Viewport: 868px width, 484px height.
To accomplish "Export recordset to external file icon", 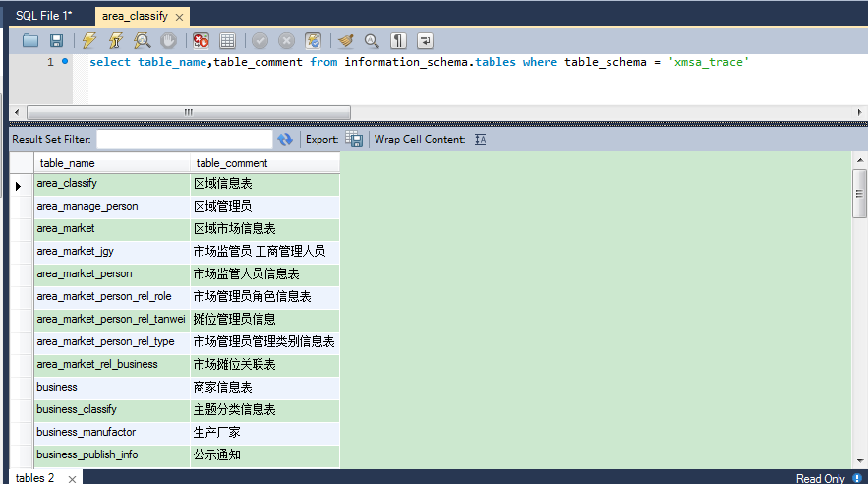I will 354,139.
